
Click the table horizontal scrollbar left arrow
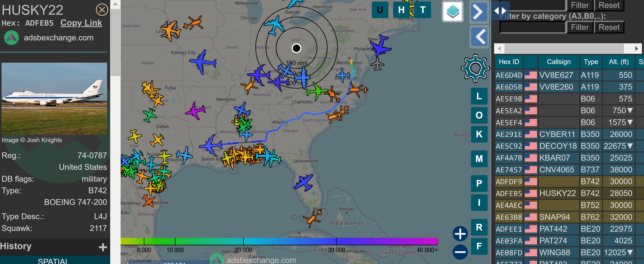click(499, 48)
